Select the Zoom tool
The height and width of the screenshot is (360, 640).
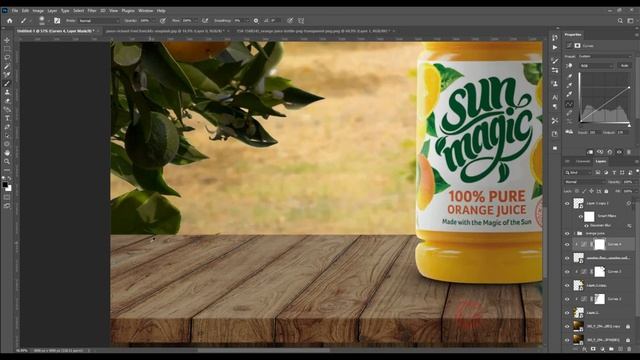click(x=7, y=162)
